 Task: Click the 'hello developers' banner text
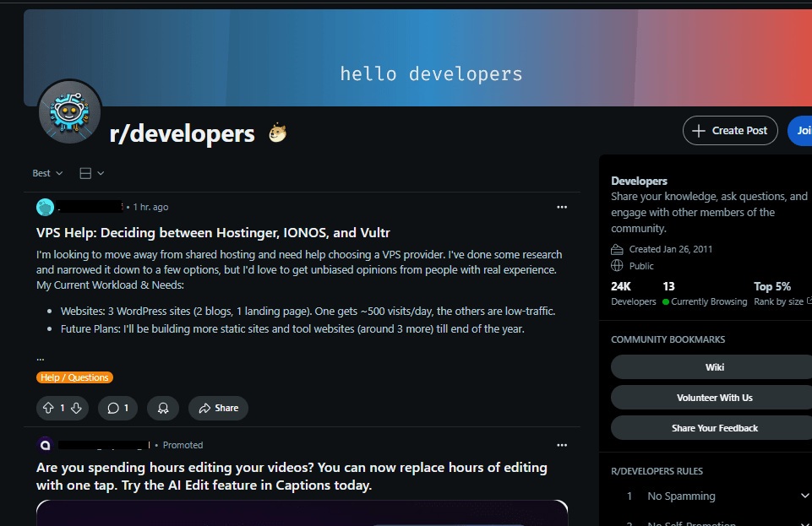(x=431, y=74)
